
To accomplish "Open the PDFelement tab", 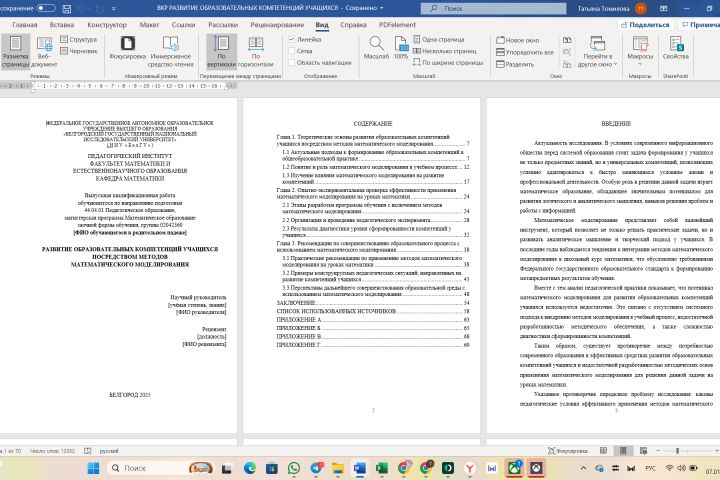I will (397, 25).
